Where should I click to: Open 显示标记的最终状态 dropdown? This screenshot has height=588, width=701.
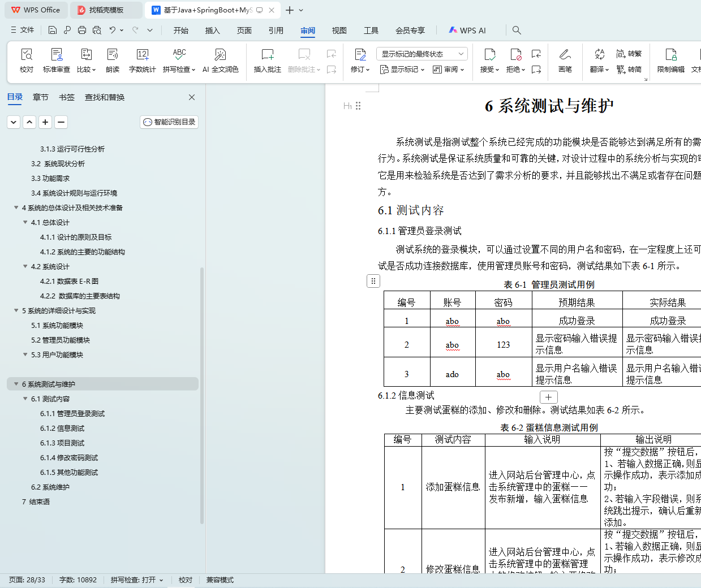422,54
